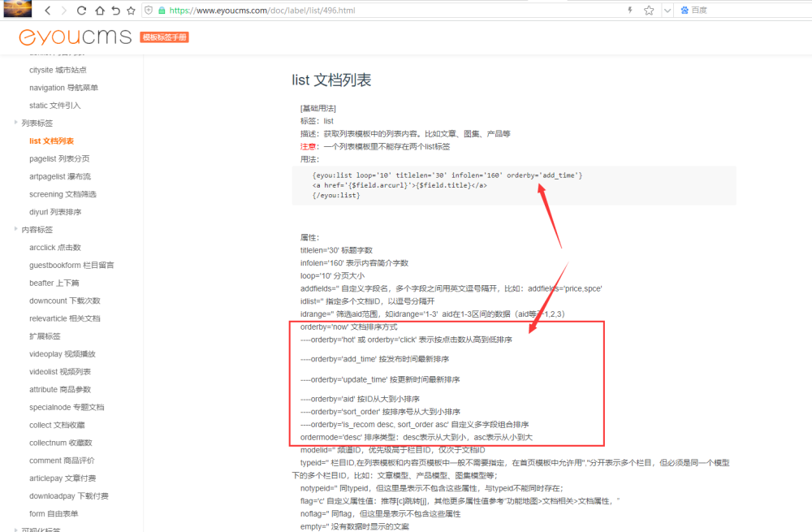
Task: Click the <a href='{$field.arcurl}'> code line
Action: 400,185
